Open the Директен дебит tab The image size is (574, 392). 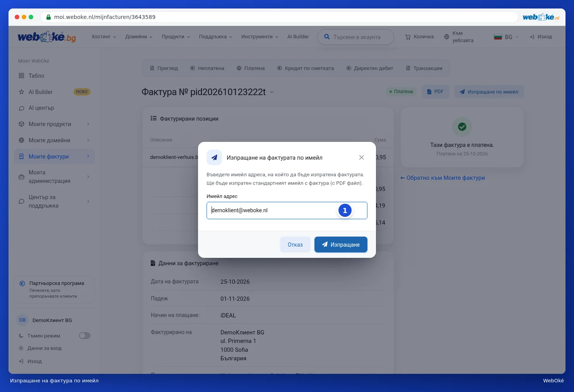click(370, 68)
